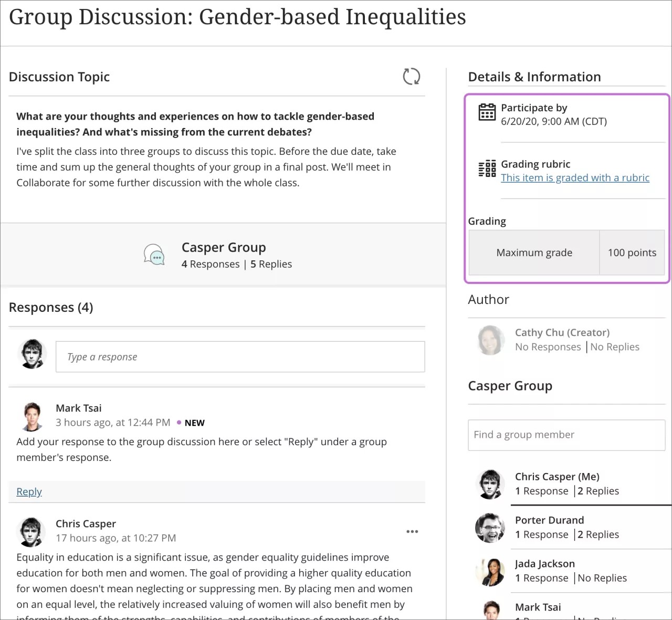Open options menu on Chris Casper's post
This screenshot has width=672, height=620.
(x=412, y=531)
